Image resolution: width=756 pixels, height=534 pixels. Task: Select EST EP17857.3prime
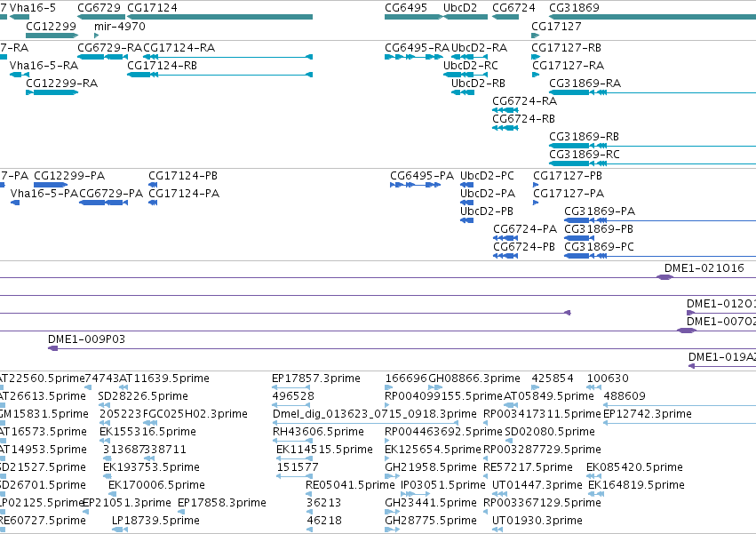pyautogui.click(x=315, y=379)
